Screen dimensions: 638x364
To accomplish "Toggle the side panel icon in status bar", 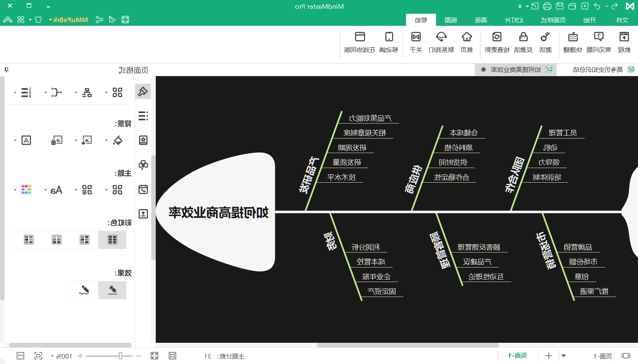I will [x=626, y=356].
